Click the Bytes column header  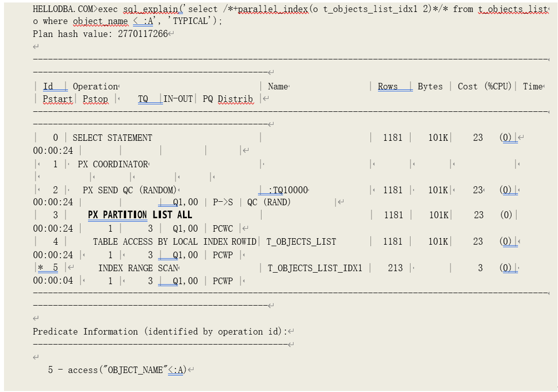pos(430,86)
